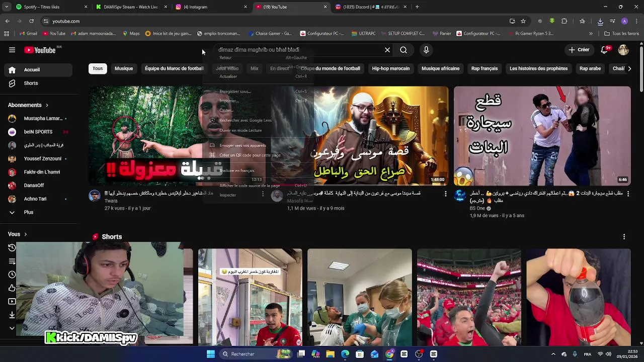Open the account avatar menu

click(x=623, y=50)
